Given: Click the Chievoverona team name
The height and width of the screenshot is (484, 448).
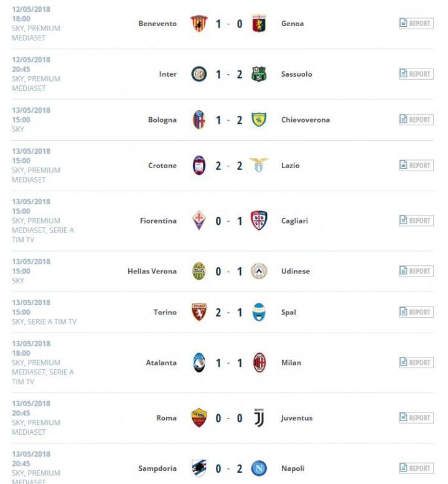Looking at the screenshot, I should point(305,120).
